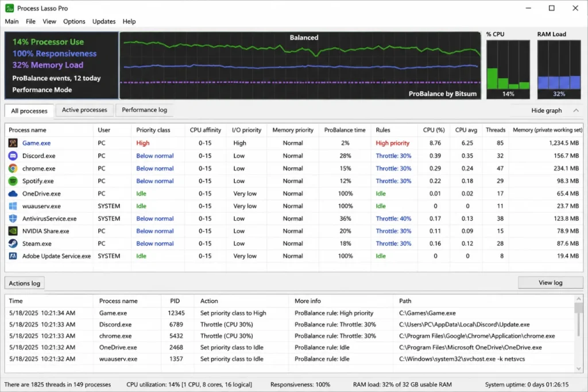
Task: Click 'RAM load: 32% of 32 GB' status
Action: (402, 385)
